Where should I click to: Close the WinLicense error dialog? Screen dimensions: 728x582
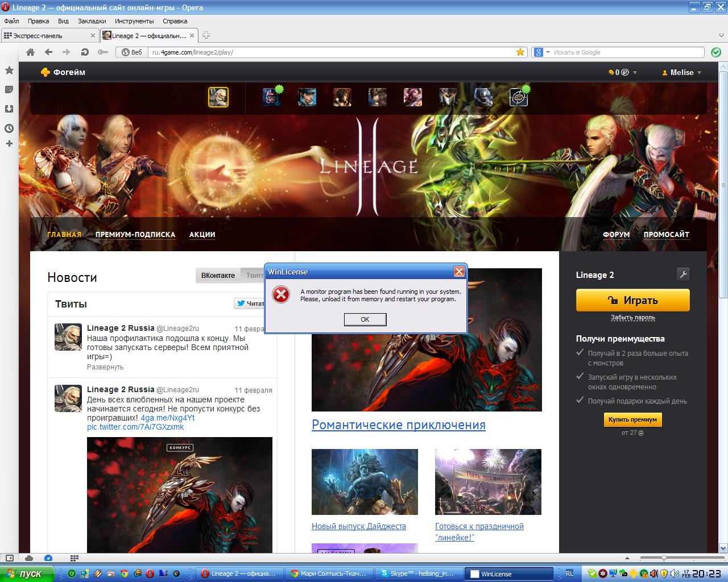459,272
